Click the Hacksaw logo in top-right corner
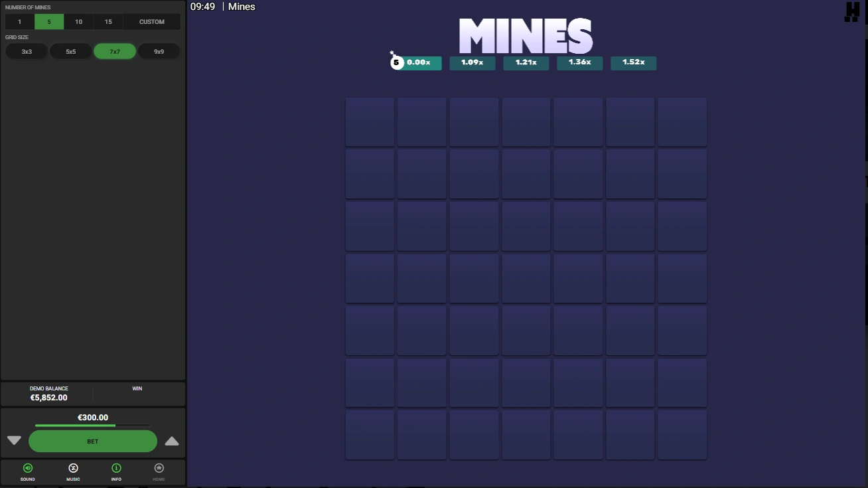Image resolution: width=868 pixels, height=488 pixels. [851, 12]
